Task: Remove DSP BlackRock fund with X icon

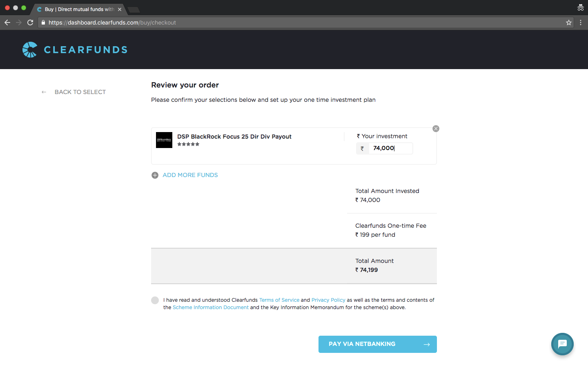Action: 436,128
